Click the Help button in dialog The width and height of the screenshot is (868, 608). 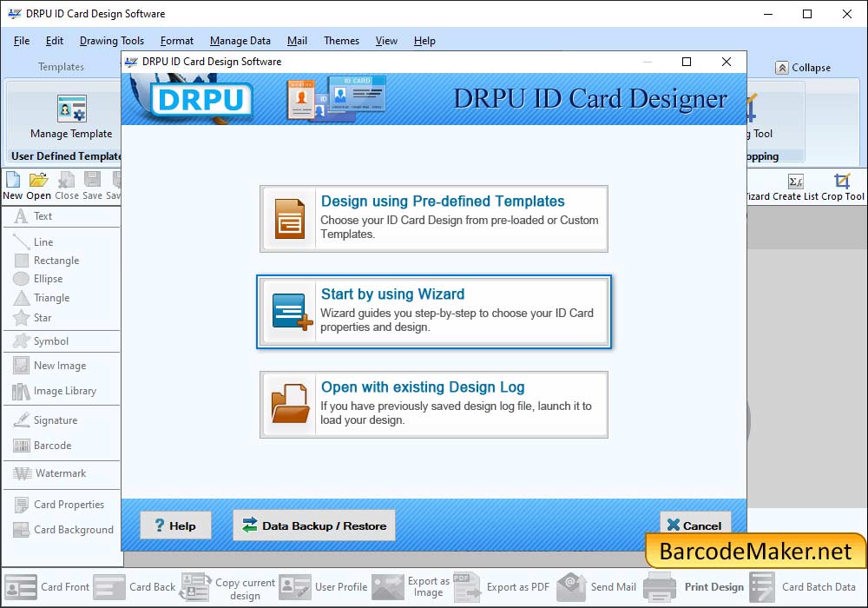click(x=175, y=525)
